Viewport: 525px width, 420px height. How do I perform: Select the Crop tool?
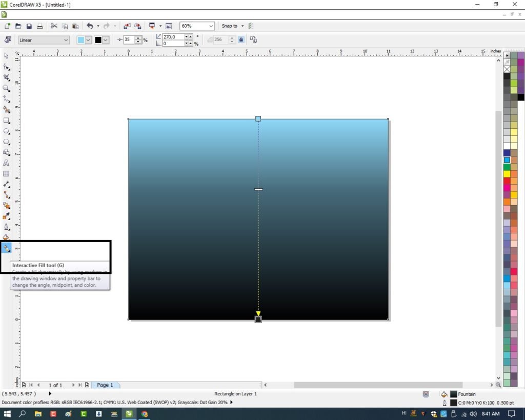click(6, 77)
